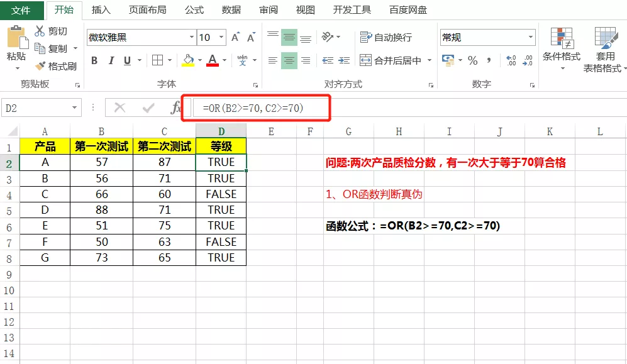The height and width of the screenshot is (364, 627).
Task: Select column D header
Action: click(x=221, y=131)
